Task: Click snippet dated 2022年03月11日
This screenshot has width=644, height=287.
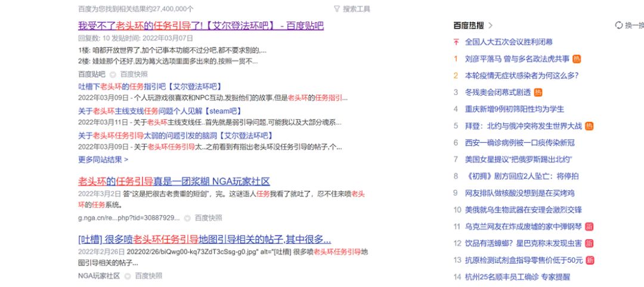Action: pos(209,122)
